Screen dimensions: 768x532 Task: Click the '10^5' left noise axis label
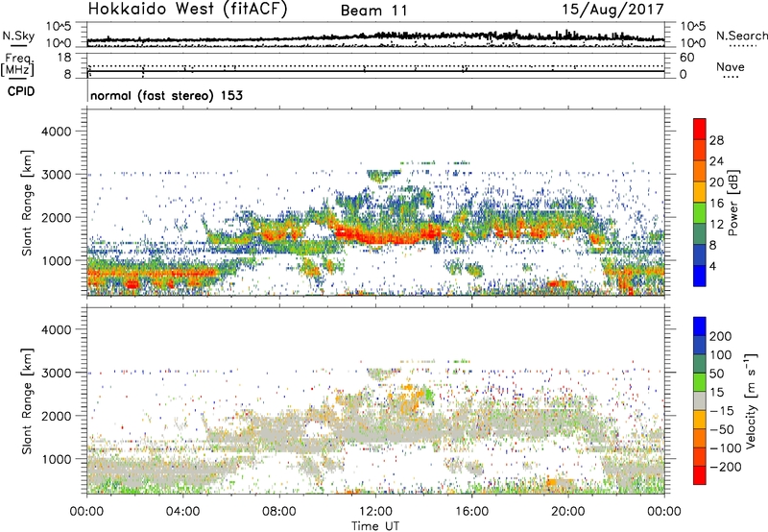coord(59,26)
